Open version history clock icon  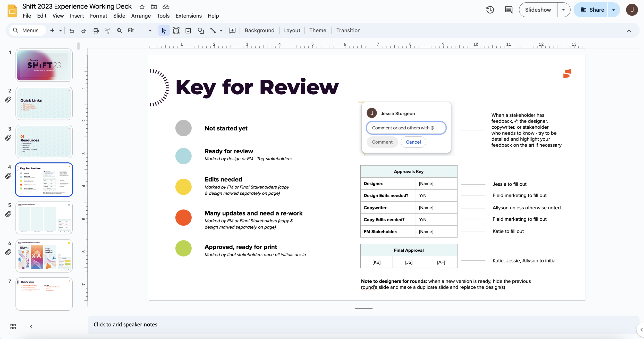click(490, 10)
